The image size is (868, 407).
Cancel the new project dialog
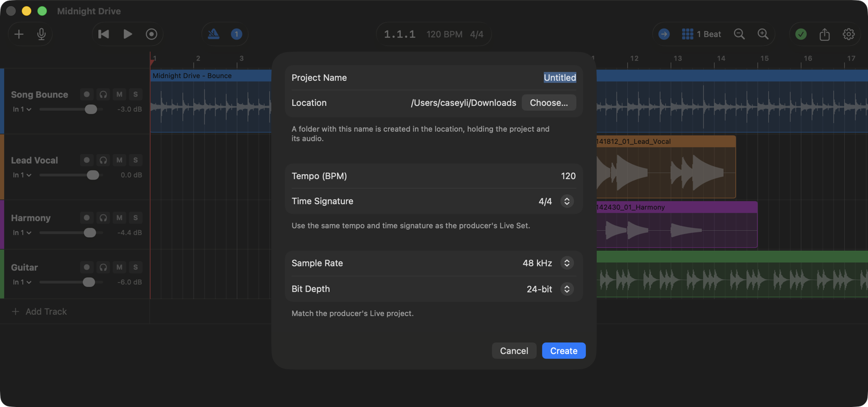[514, 351]
